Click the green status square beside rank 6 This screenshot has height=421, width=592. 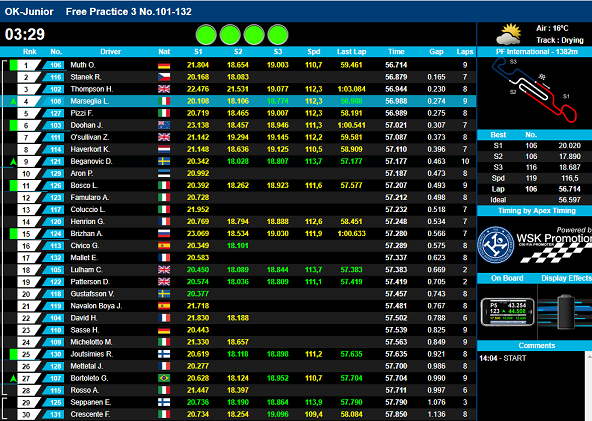point(13,125)
